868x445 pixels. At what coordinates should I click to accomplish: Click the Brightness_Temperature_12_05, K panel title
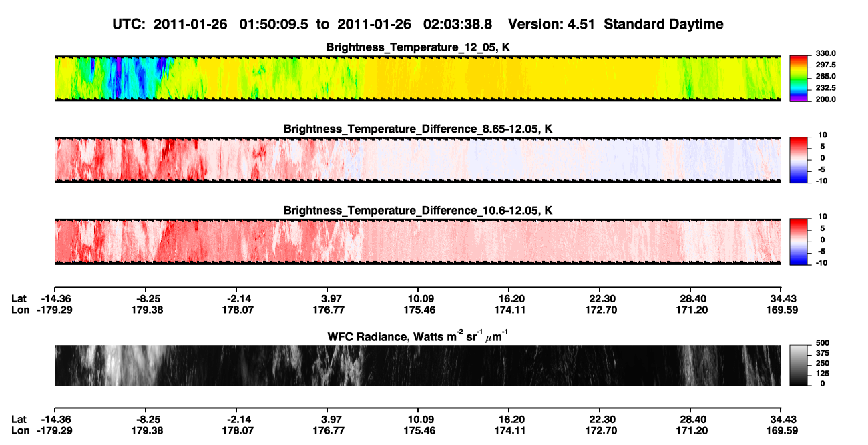[418, 48]
